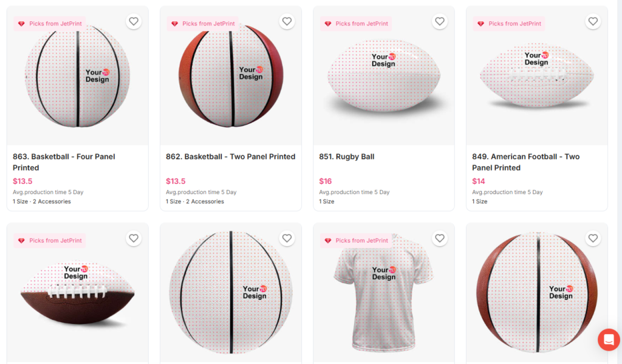622x364 pixels.
Task: Click heart icon on second-row white basketball
Action: [x=287, y=238]
